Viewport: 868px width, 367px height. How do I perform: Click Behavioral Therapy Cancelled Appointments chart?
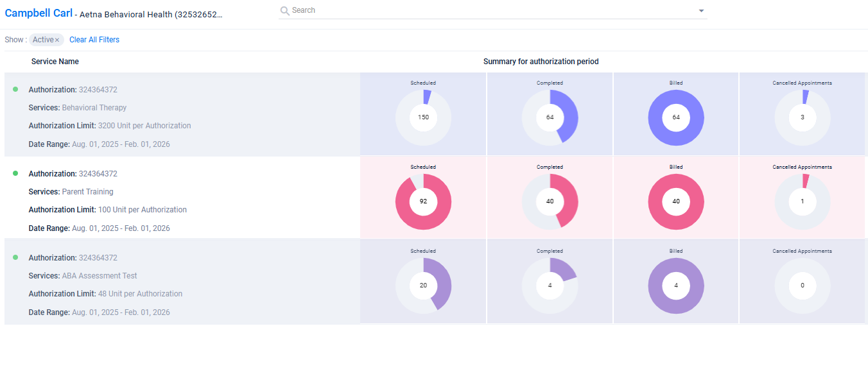pos(802,117)
